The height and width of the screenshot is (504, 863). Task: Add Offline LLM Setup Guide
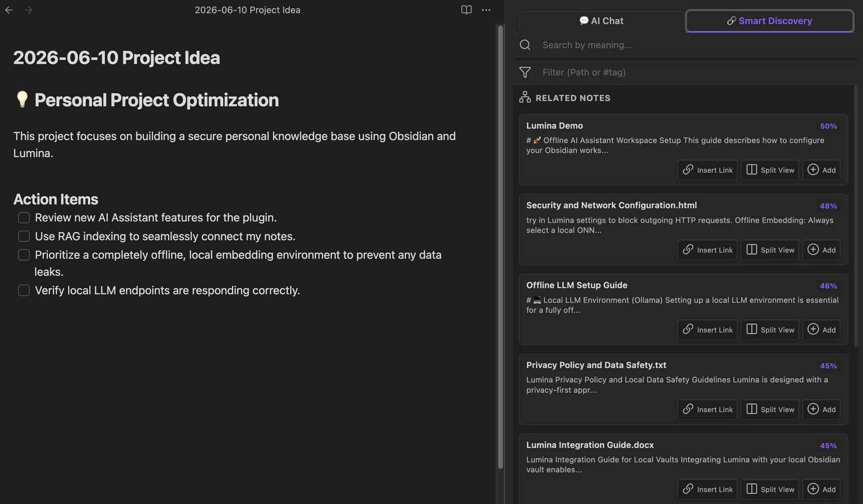[821, 330]
